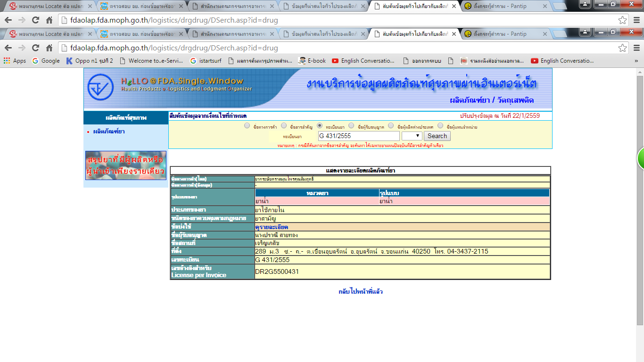Select the ทะเบียนยา radio button
Viewport: 644px width, 362px height.
click(x=320, y=126)
